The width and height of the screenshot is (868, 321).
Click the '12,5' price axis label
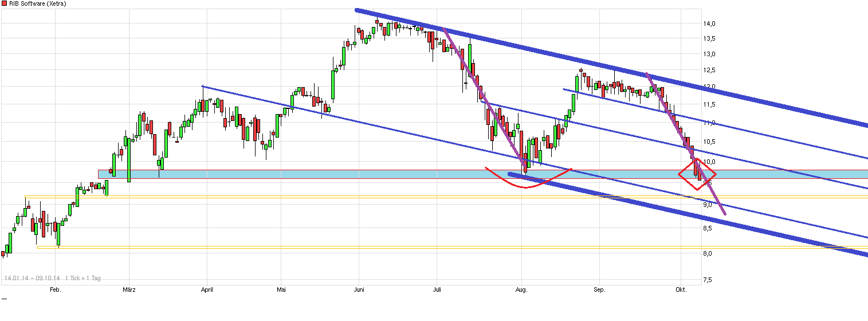[x=709, y=70]
